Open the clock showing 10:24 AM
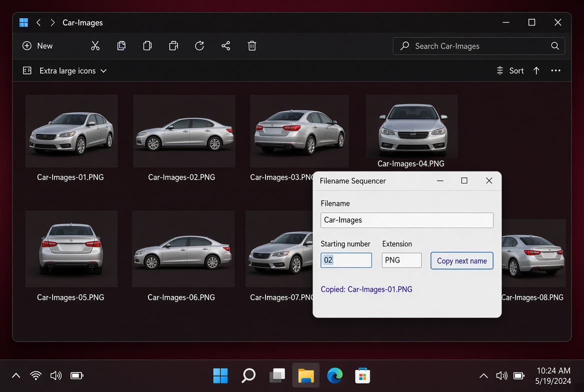Image resolution: width=584 pixels, height=392 pixels. pyautogui.click(x=553, y=375)
